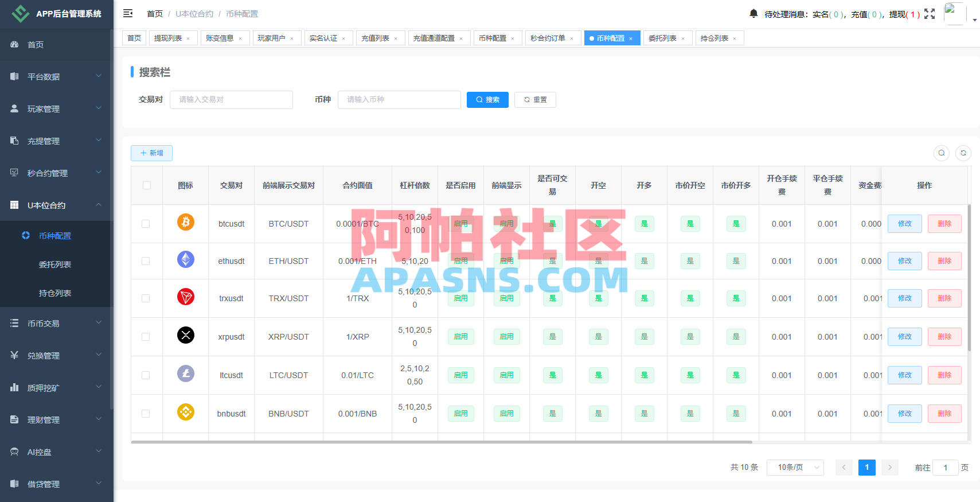The image size is (980, 502).
Task: Check the xrpusdt row checkbox
Action: [146, 337]
